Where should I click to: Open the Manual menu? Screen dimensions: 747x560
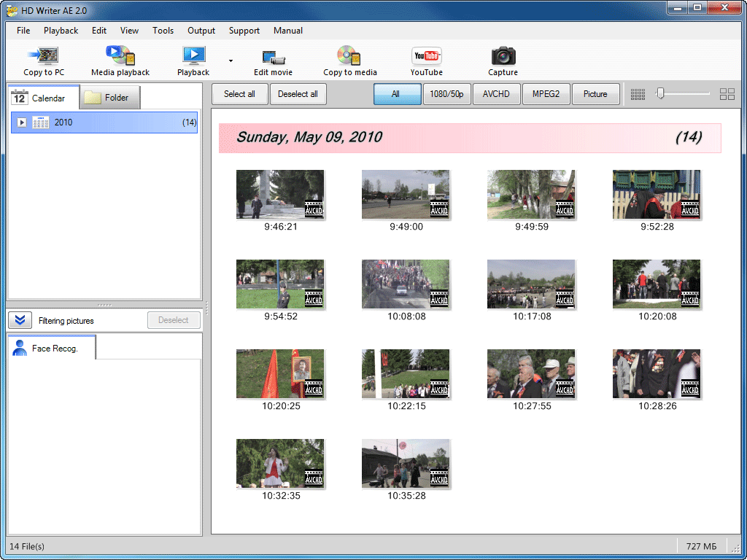287,31
